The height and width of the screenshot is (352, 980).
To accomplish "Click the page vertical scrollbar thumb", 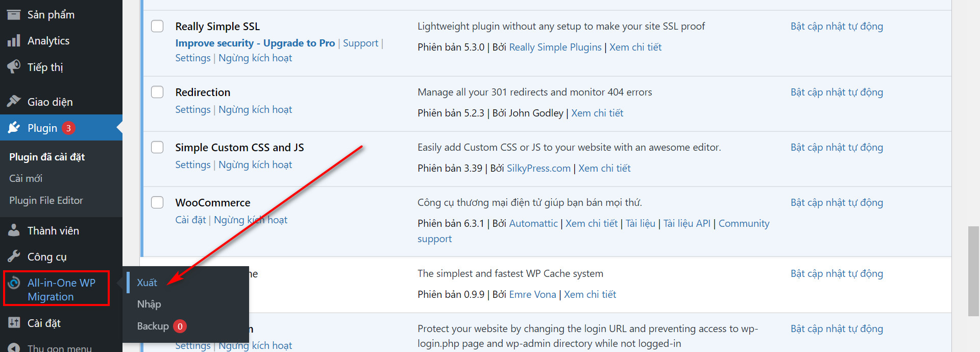I will (973, 271).
